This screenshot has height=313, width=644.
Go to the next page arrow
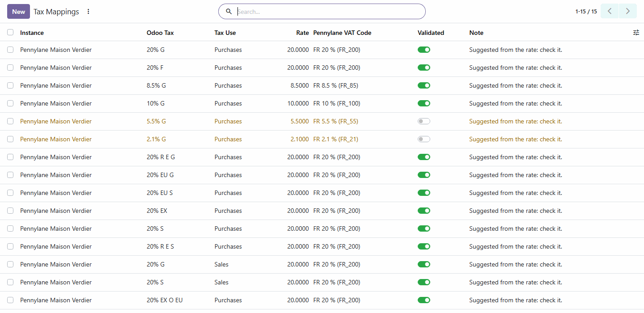pyautogui.click(x=628, y=11)
